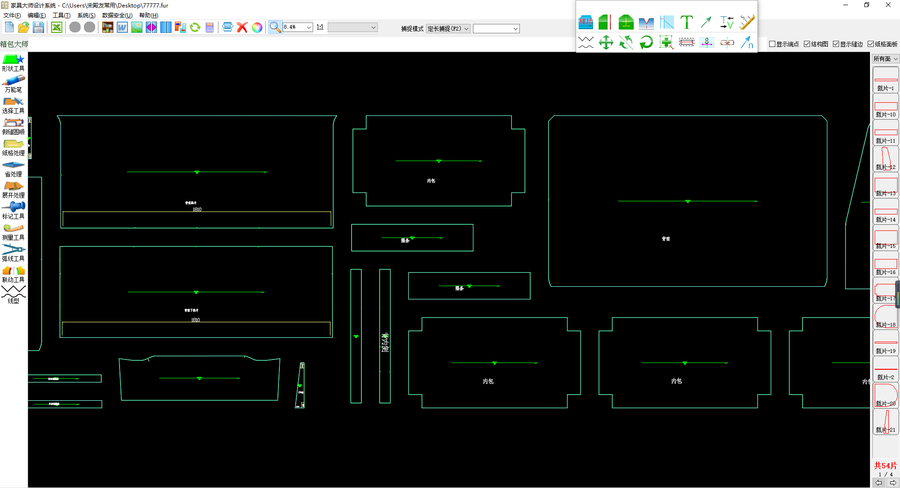This screenshot has width=900, height=488.
Task: Select the 裁片-1 thumbnail
Action: [886, 80]
